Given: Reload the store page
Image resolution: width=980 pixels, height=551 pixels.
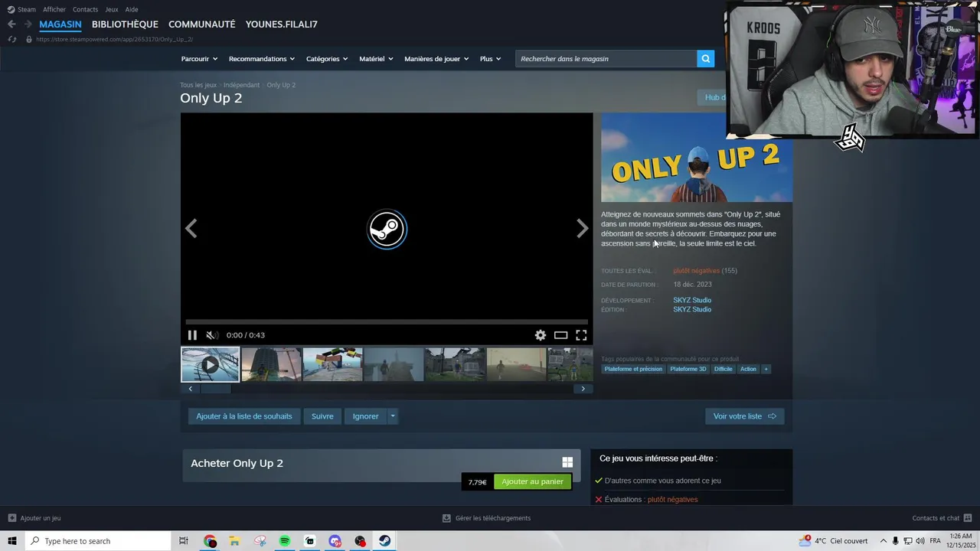Looking at the screenshot, I should [x=11, y=39].
